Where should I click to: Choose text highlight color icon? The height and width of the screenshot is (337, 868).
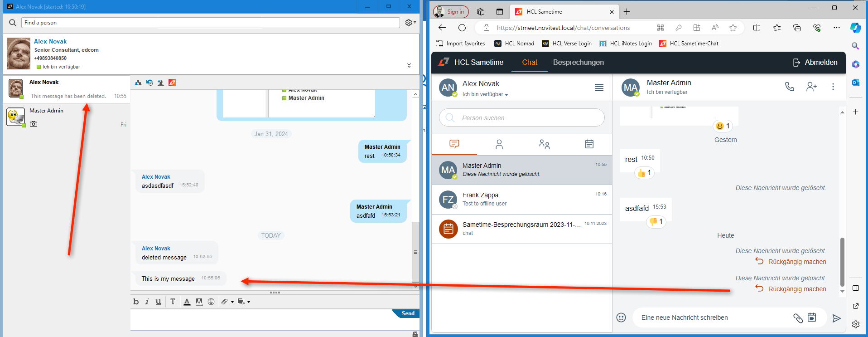click(199, 302)
